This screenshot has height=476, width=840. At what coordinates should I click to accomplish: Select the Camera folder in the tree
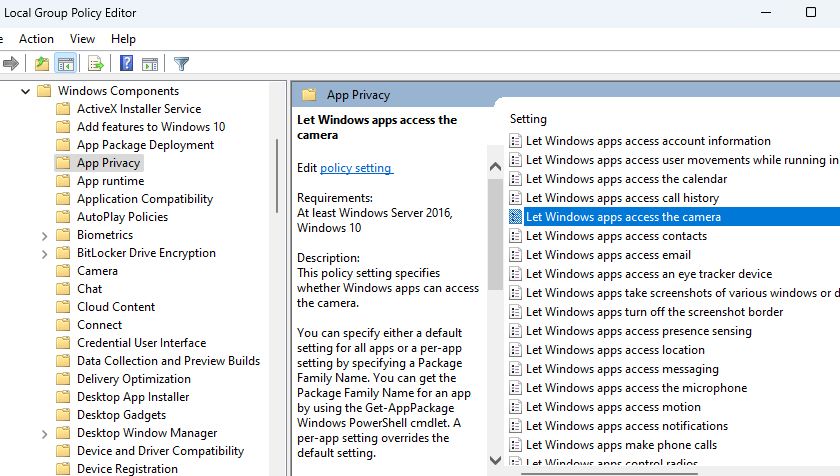point(97,271)
